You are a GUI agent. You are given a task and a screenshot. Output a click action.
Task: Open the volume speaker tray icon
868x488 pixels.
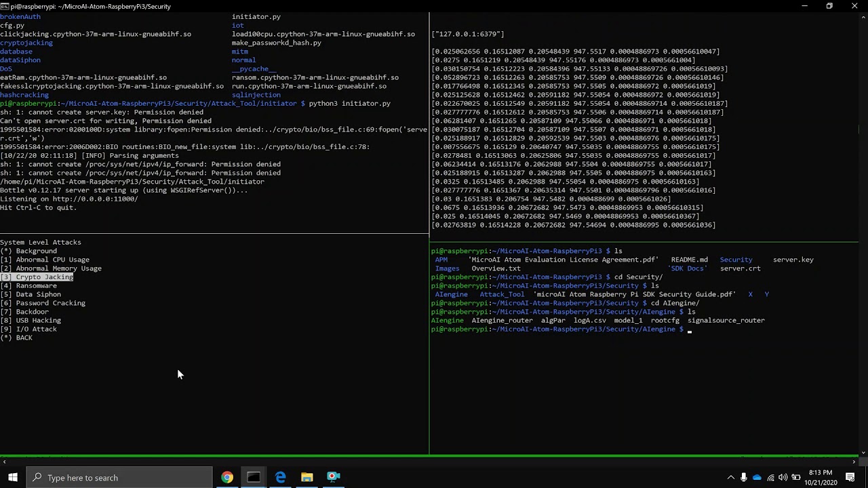coord(783,478)
